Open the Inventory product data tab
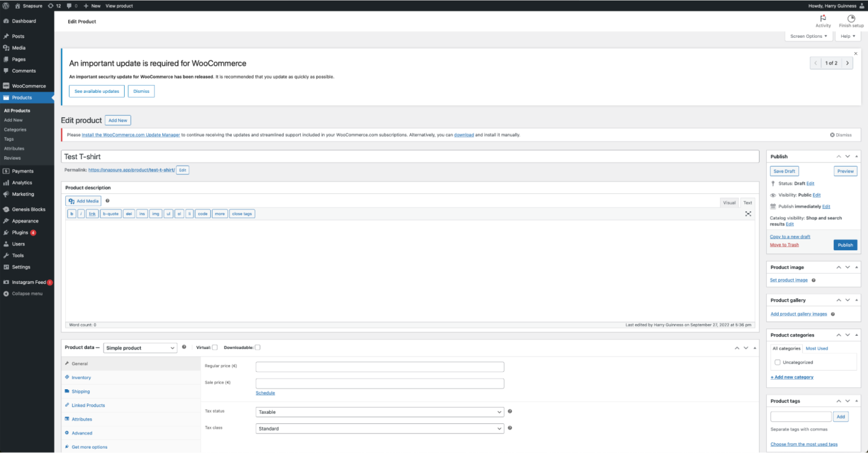Image resolution: width=868 pixels, height=453 pixels. coord(81,377)
